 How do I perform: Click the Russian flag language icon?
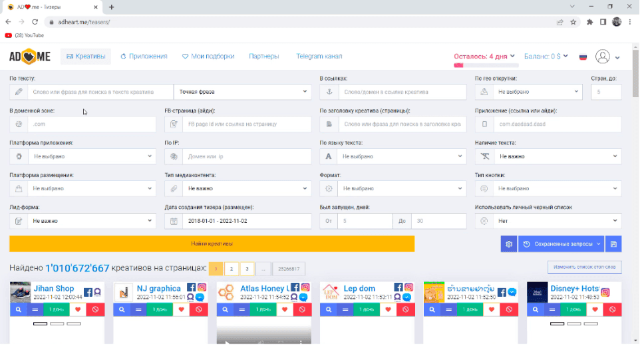tap(583, 57)
